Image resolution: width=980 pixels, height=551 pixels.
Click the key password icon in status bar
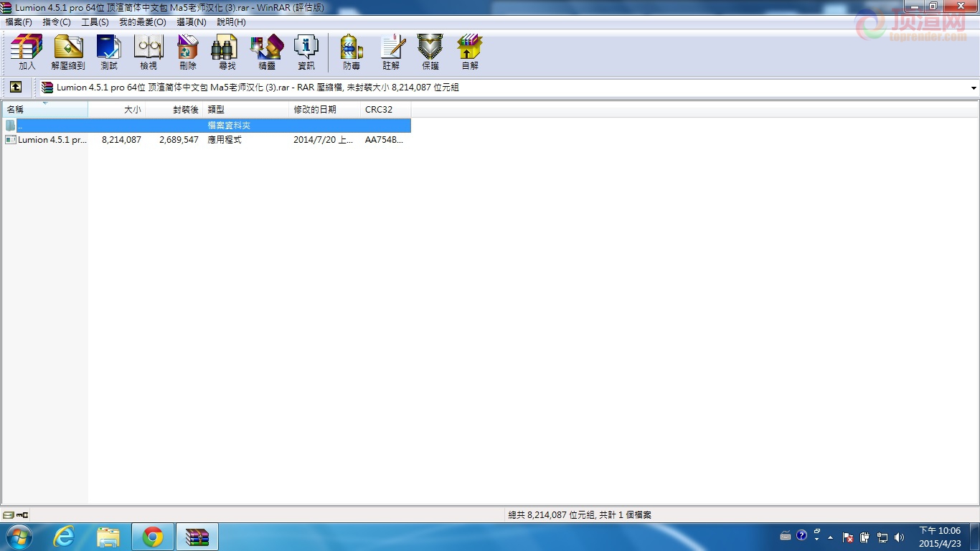pos(22,515)
